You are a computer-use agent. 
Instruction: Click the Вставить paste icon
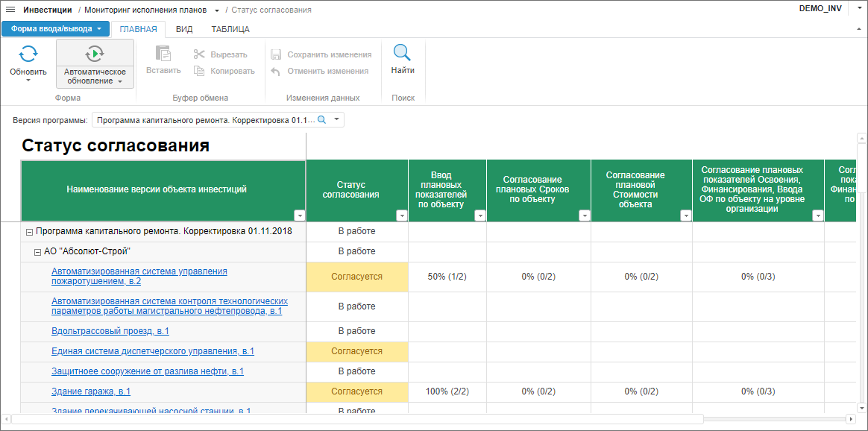click(163, 54)
